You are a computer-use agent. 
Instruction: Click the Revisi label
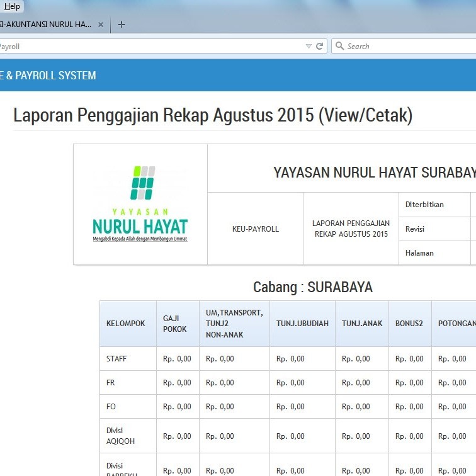click(x=415, y=229)
